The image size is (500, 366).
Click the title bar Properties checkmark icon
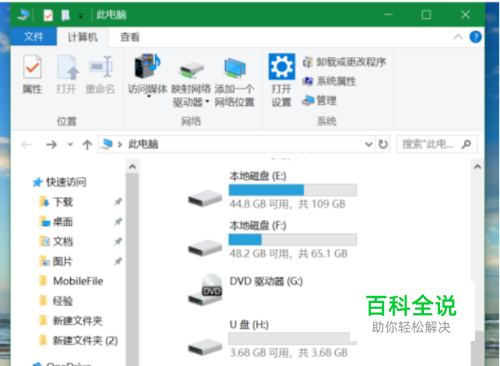point(48,15)
